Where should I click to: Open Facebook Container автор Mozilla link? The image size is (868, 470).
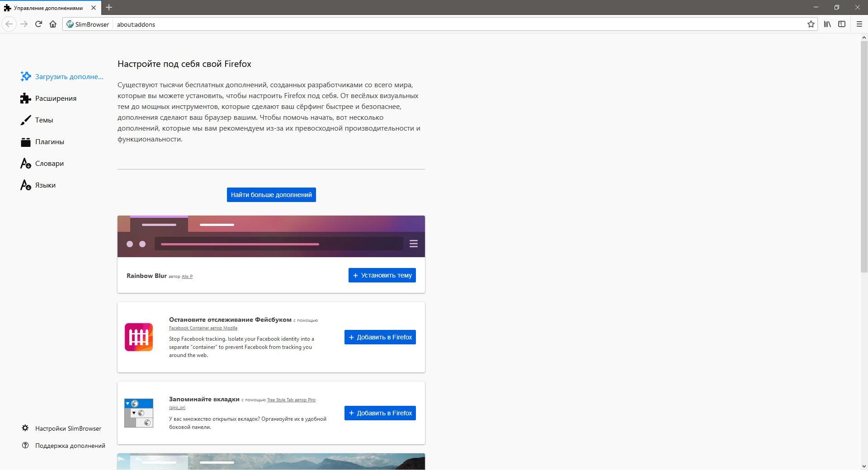tap(203, 328)
